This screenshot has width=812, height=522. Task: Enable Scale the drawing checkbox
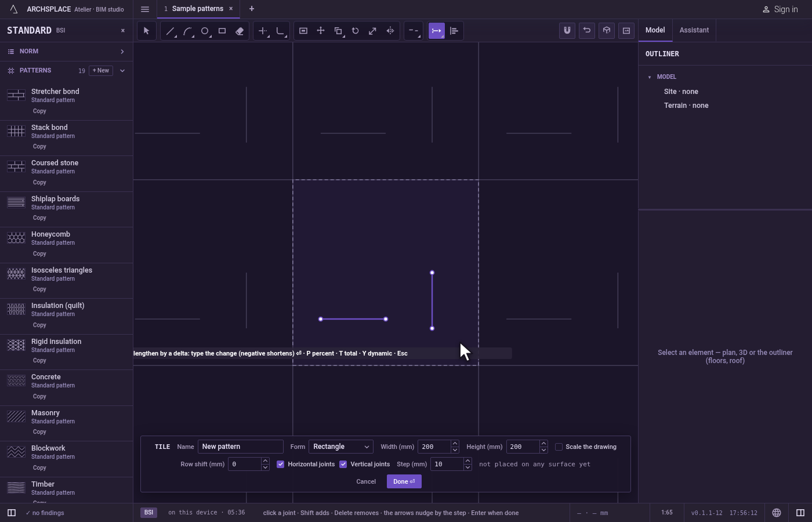tap(559, 447)
